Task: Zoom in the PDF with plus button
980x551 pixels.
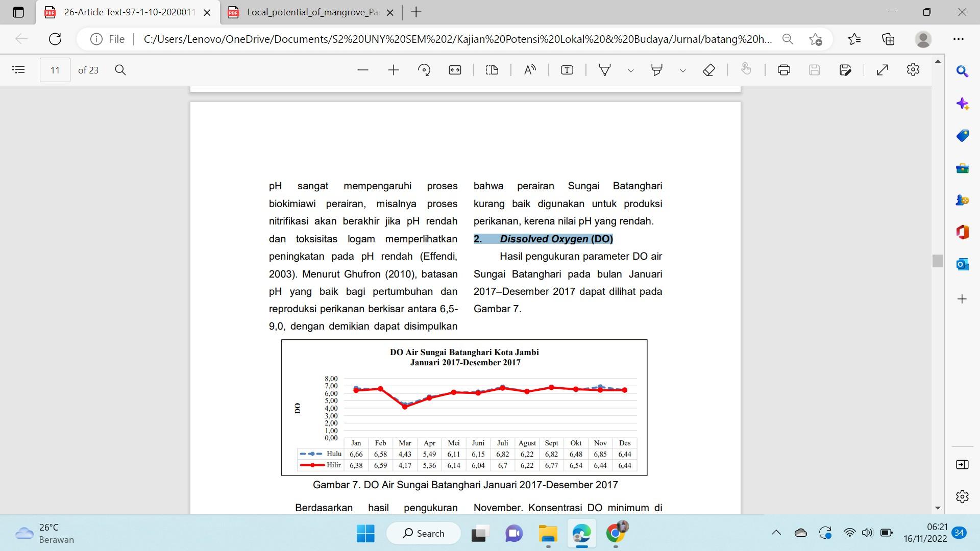Action: pyautogui.click(x=394, y=70)
